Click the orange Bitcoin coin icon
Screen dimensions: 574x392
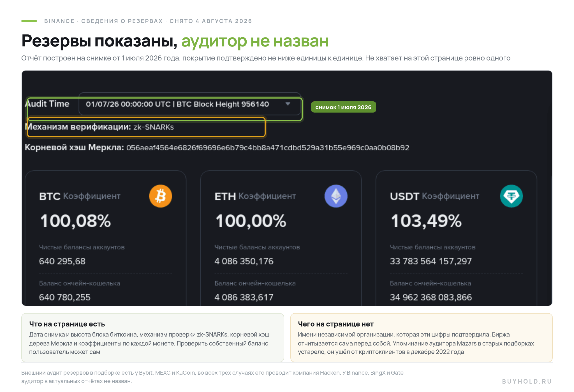click(161, 196)
